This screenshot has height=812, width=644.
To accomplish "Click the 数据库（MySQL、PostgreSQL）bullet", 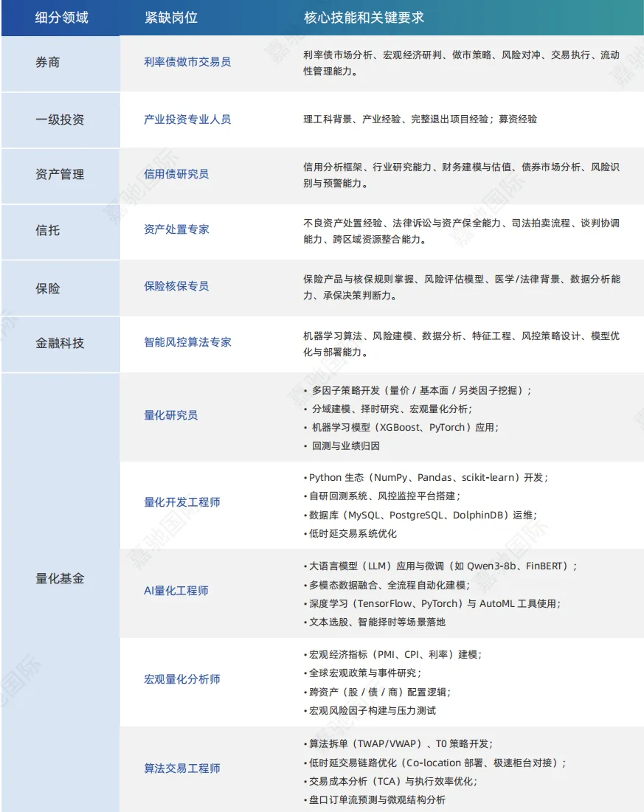I will tap(420, 516).
